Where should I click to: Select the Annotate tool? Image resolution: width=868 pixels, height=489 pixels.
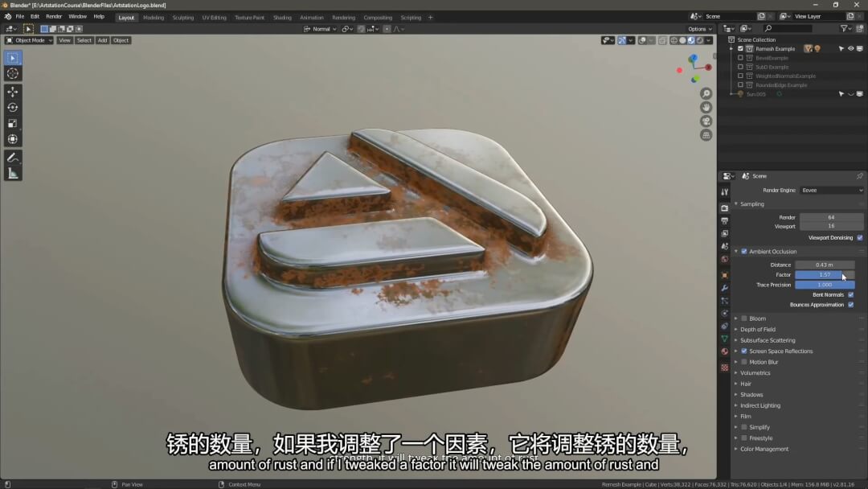13,158
